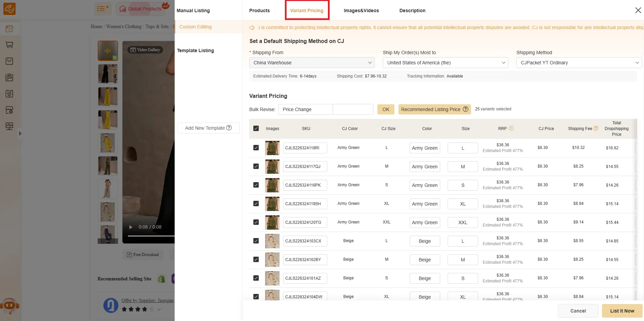Screen dimensions: 644x321
Task: Expand Ship My Order(s) Most to dropdown
Action: point(445,63)
